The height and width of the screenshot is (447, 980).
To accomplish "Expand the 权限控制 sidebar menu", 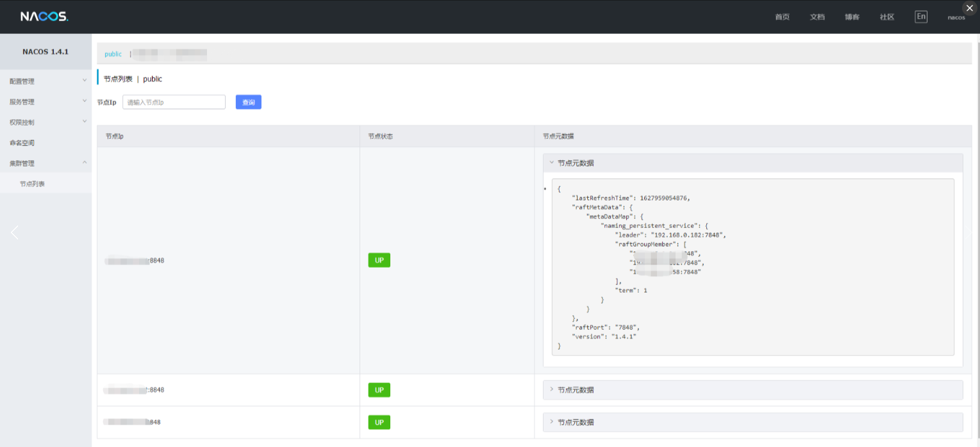I will tap(46, 122).
